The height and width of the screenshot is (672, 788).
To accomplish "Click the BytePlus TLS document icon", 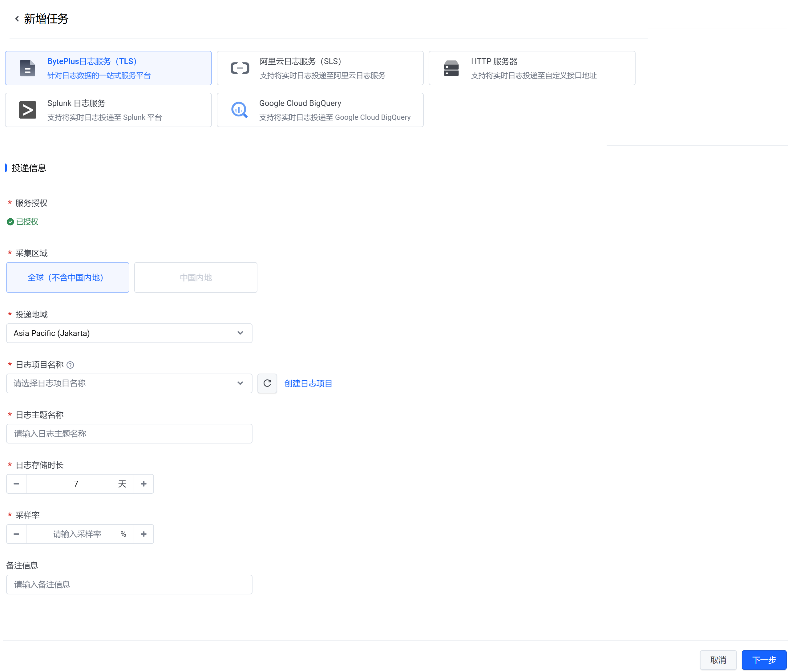I will coord(27,68).
